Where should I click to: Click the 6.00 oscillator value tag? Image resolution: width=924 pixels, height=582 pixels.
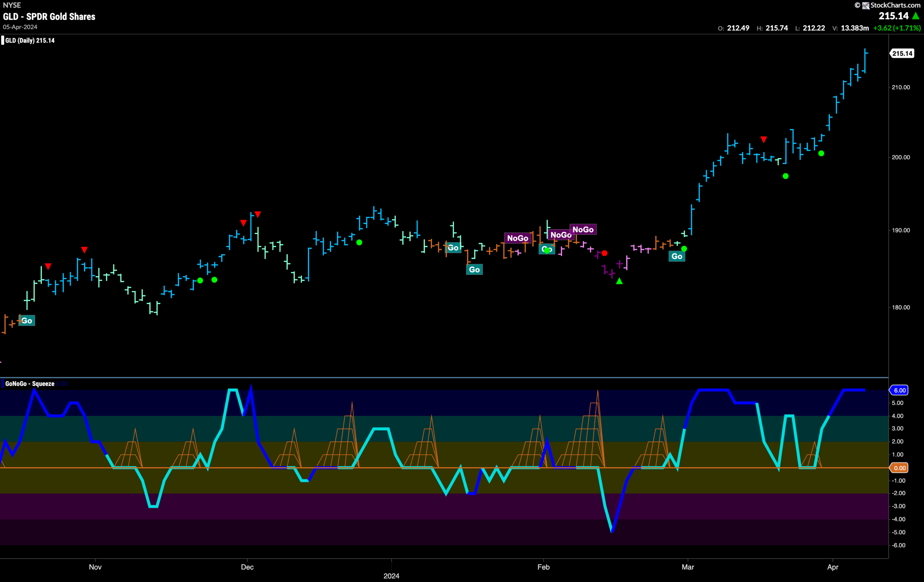point(899,390)
